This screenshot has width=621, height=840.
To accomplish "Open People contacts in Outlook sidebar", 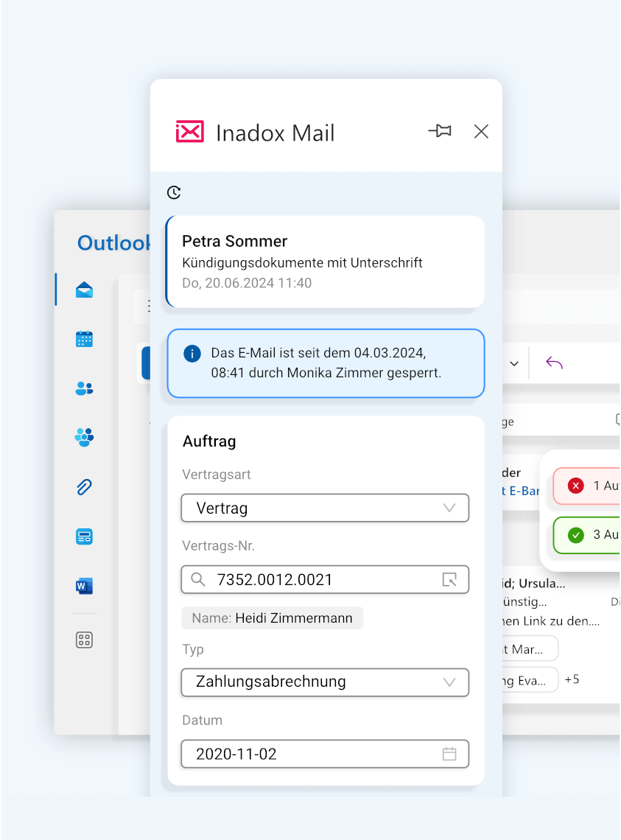I will 84,388.
